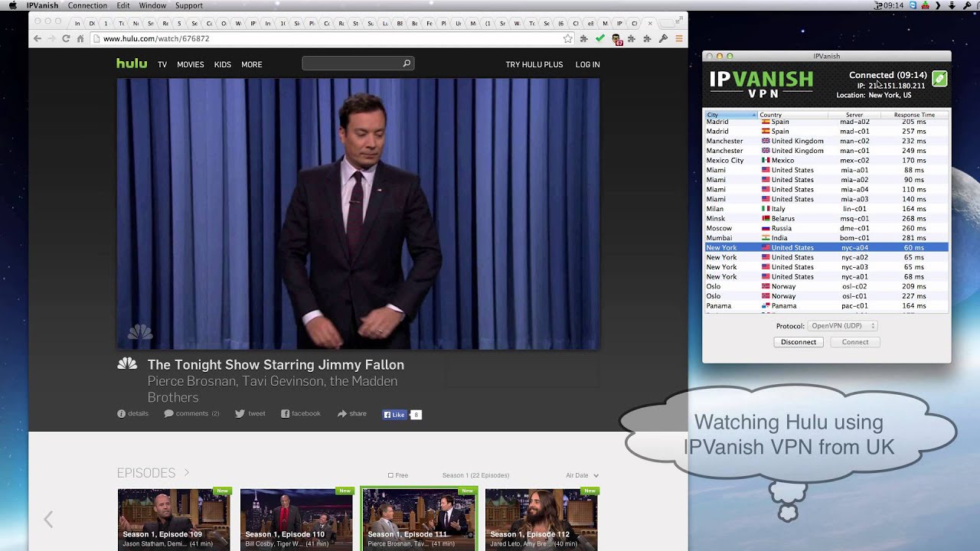Select Minsk msq-c01 server row
980x551 pixels.
click(826, 218)
